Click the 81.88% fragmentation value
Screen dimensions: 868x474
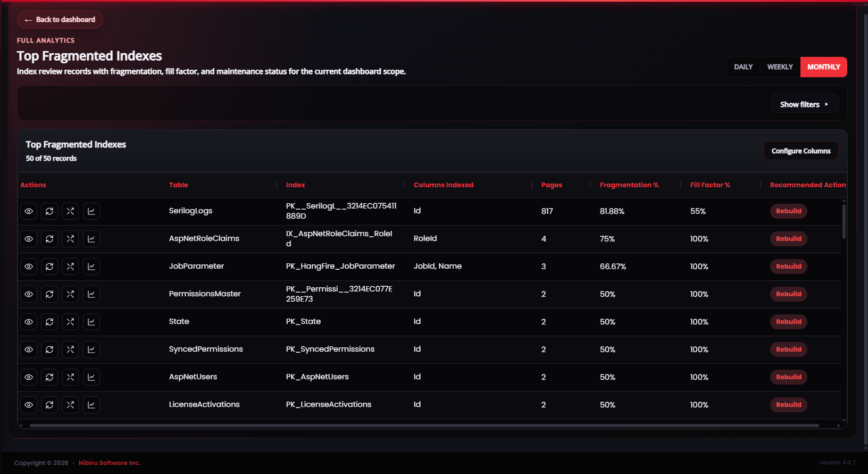click(612, 211)
